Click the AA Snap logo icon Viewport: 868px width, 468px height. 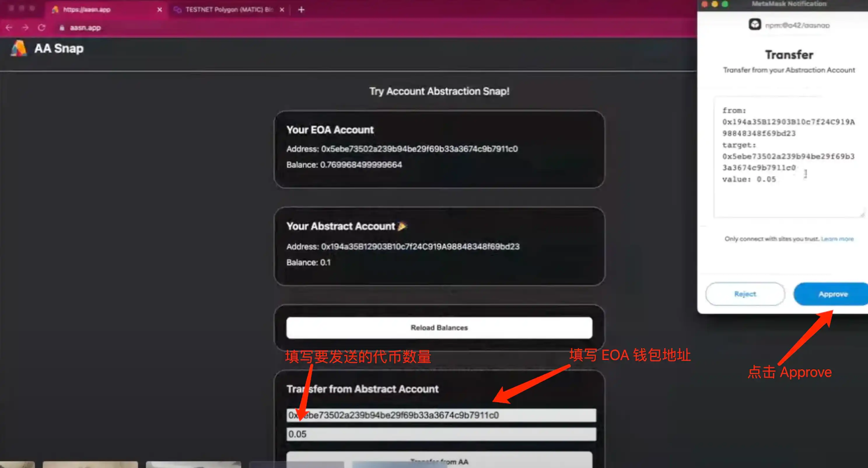click(x=19, y=48)
